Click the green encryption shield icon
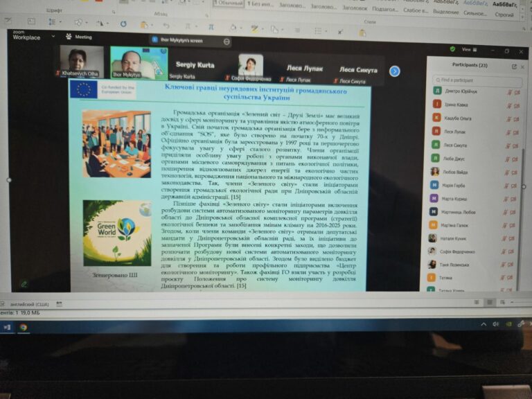 pos(452,49)
